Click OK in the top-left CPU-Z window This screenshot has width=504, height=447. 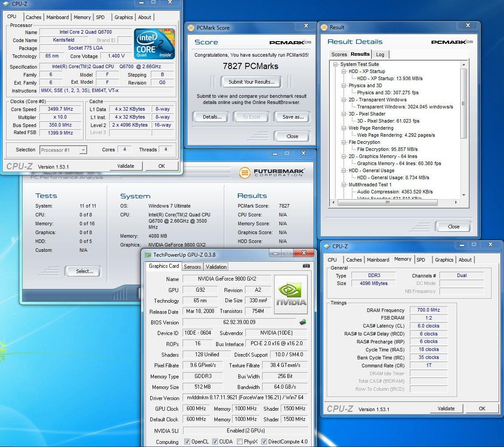coord(162,166)
